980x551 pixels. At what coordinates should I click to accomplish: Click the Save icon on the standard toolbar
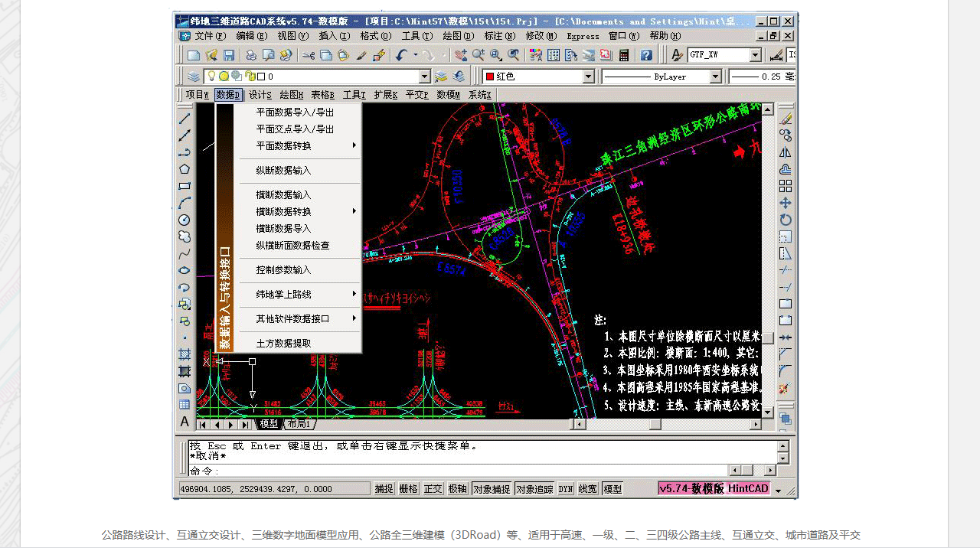[x=228, y=54]
